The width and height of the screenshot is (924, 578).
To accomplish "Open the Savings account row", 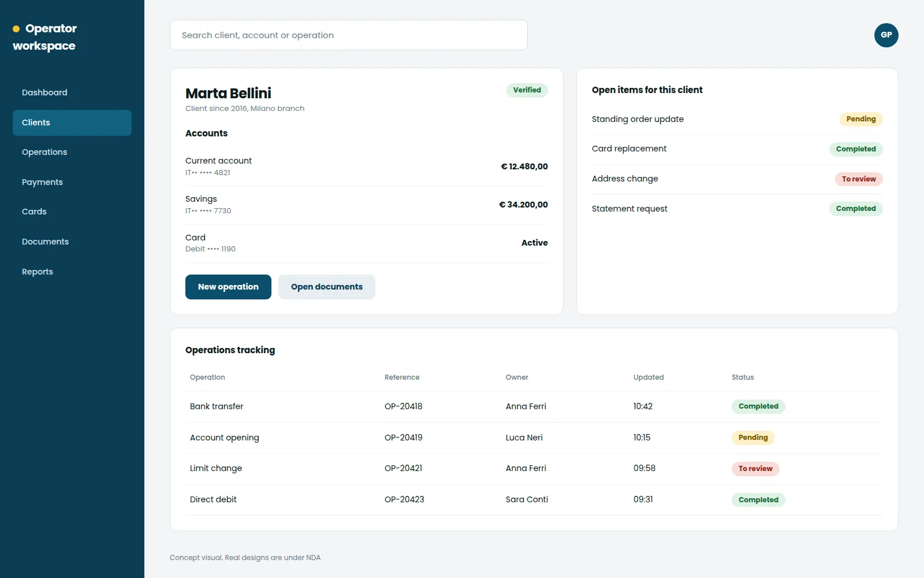I will click(367, 205).
